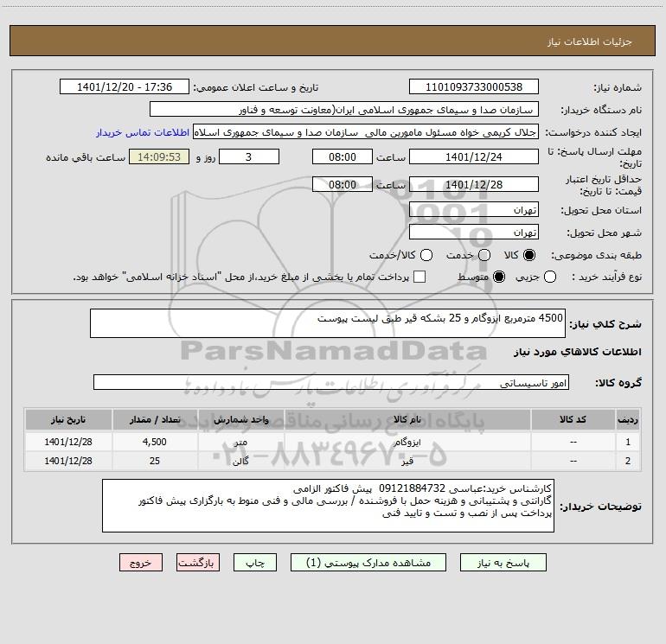Click the جزئیات اطلاعات نیاز header title
Image resolution: width=666 pixels, height=644 pixels.
(x=590, y=41)
